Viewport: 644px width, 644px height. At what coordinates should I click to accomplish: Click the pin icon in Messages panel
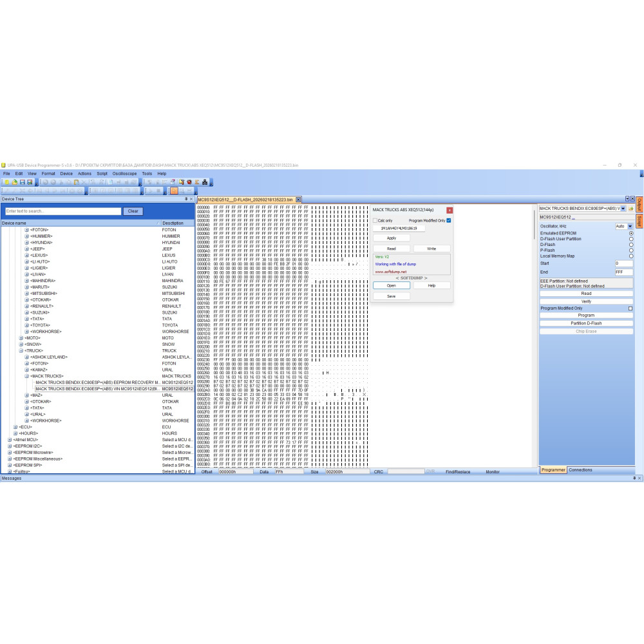(x=634, y=478)
